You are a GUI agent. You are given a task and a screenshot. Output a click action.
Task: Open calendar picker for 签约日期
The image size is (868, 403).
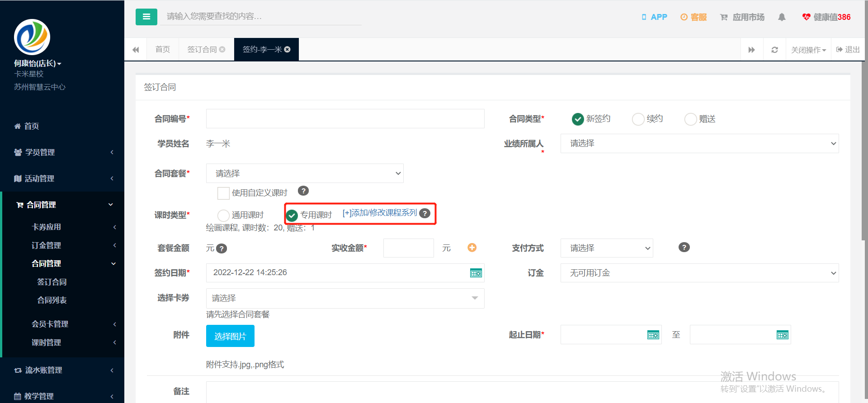coord(476,273)
